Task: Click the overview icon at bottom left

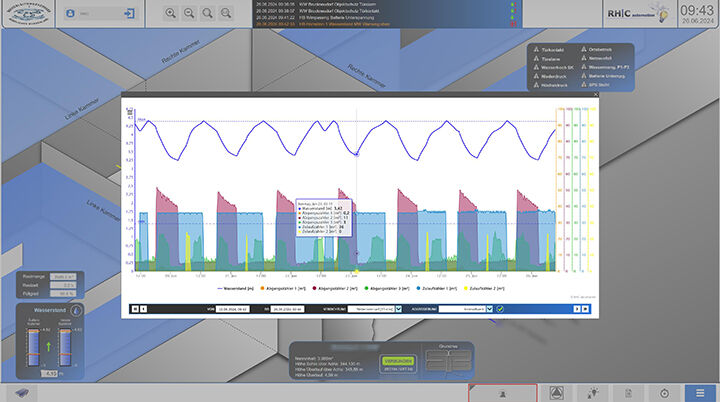Action: tap(21, 393)
